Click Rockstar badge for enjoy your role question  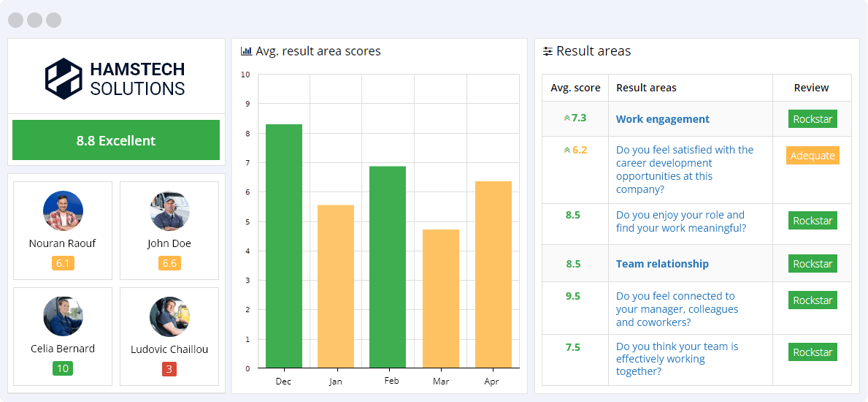coord(813,221)
